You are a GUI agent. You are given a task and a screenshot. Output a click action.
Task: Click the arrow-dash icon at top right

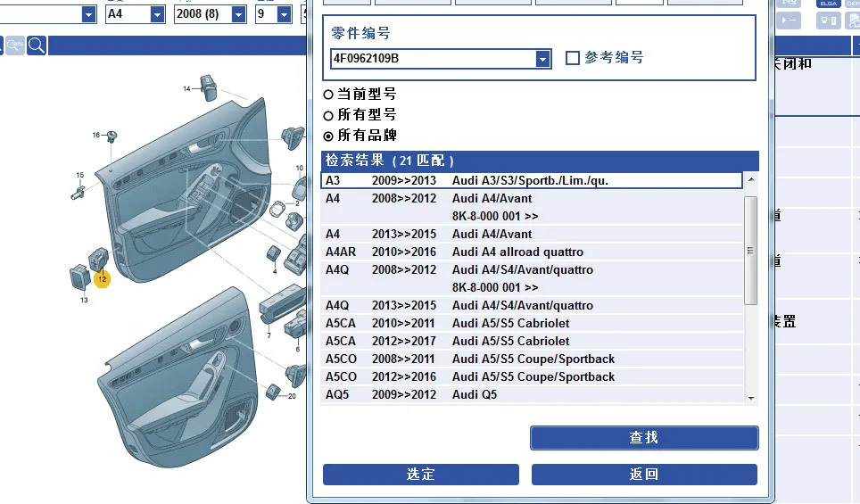[789, 21]
